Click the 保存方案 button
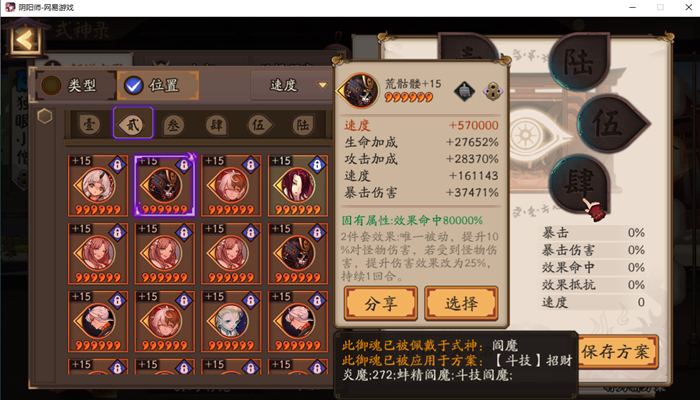The width and height of the screenshot is (700, 400). [615, 352]
